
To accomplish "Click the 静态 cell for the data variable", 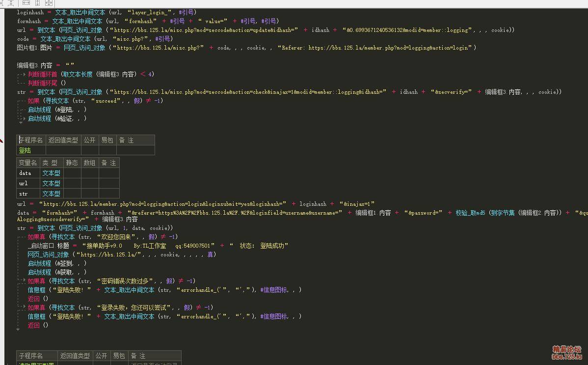I will (x=72, y=173).
